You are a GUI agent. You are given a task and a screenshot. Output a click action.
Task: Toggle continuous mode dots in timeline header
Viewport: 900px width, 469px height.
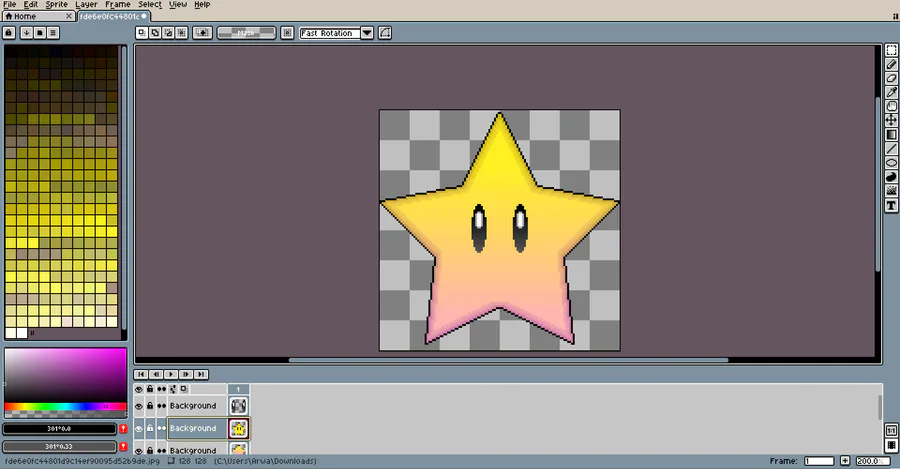coord(162,389)
